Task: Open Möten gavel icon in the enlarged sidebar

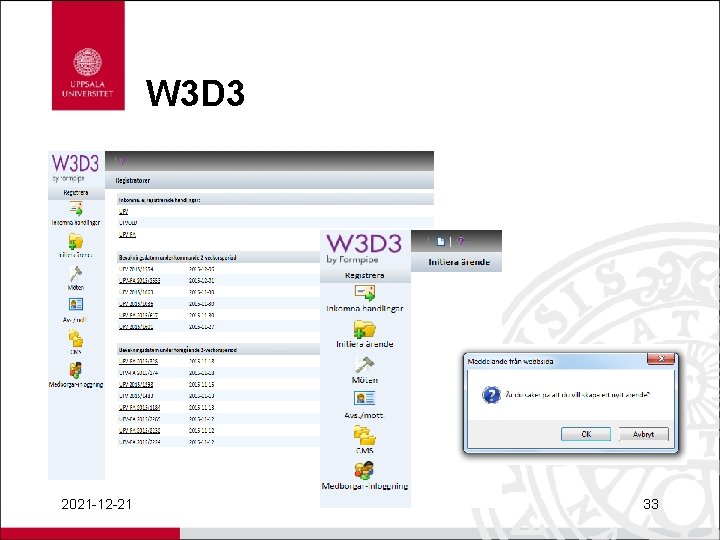Action: coord(365,365)
